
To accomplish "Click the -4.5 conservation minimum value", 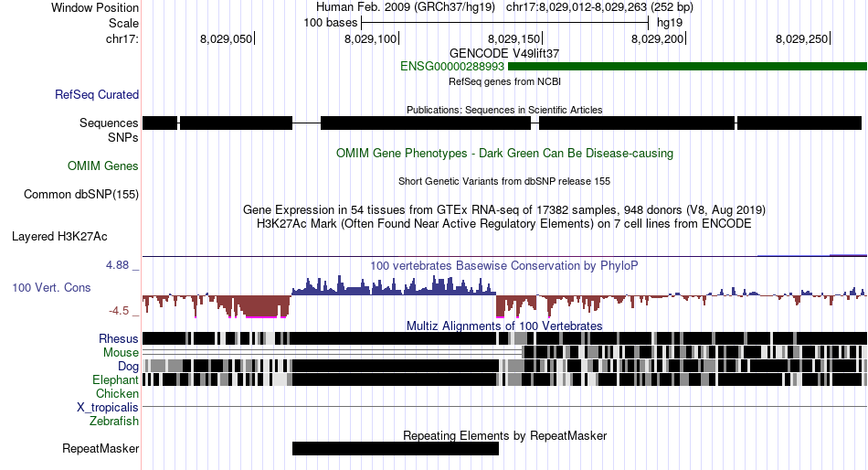I will [x=119, y=311].
